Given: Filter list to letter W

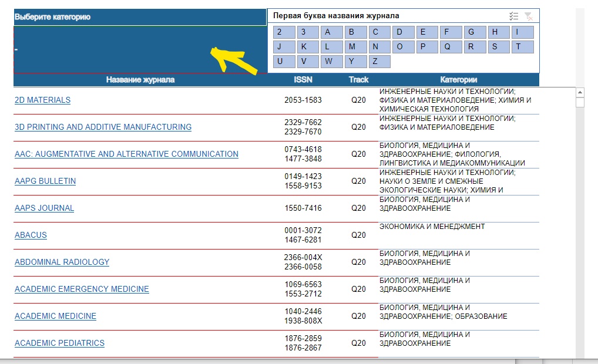Looking at the screenshot, I should click(331, 62).
